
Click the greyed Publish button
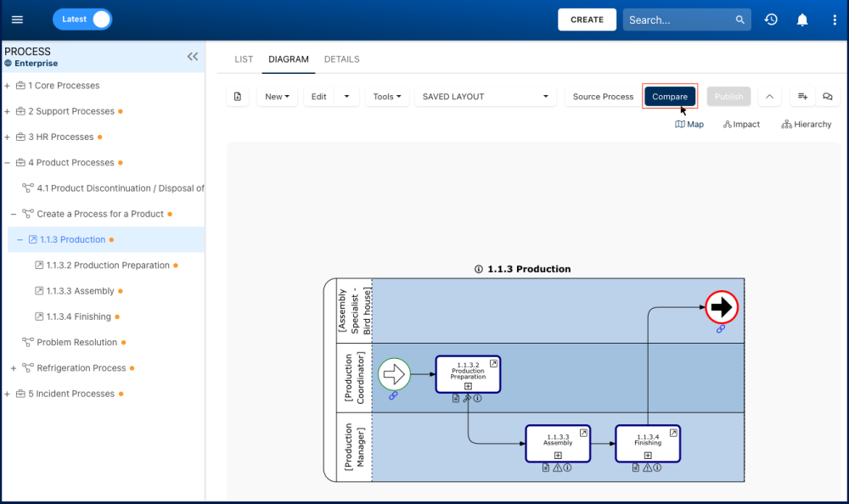click(728, 97)
